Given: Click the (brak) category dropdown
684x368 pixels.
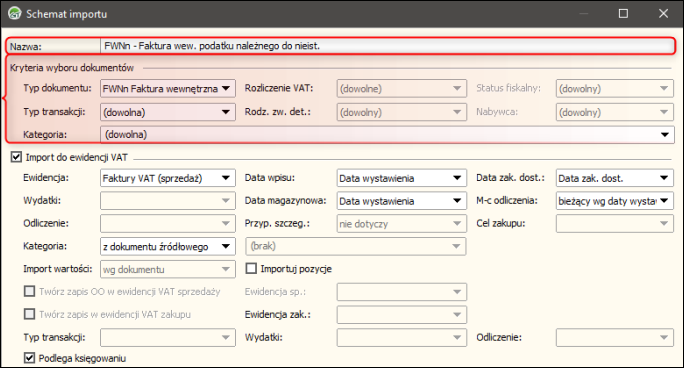Looking at the screenshot, I should tap(356, 246).
